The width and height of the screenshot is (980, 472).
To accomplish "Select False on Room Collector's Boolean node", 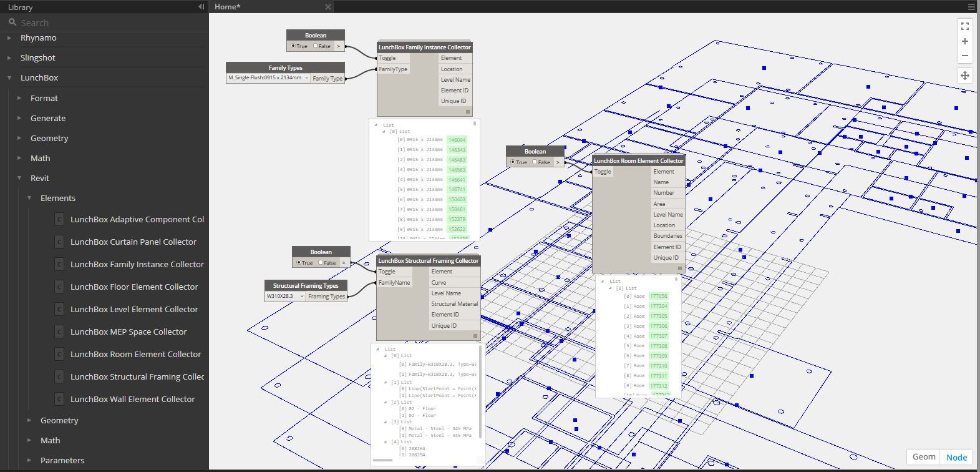I will click(x=535, y=162).
